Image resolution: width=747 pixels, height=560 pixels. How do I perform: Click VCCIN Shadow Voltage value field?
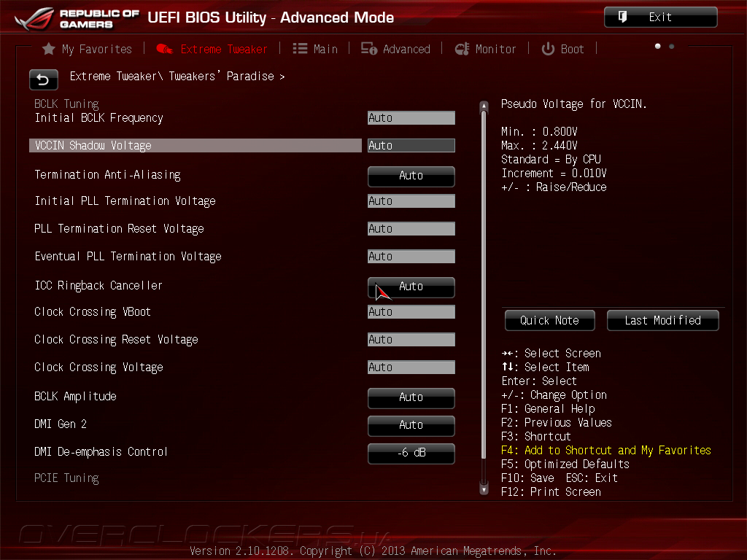[411, 146]
